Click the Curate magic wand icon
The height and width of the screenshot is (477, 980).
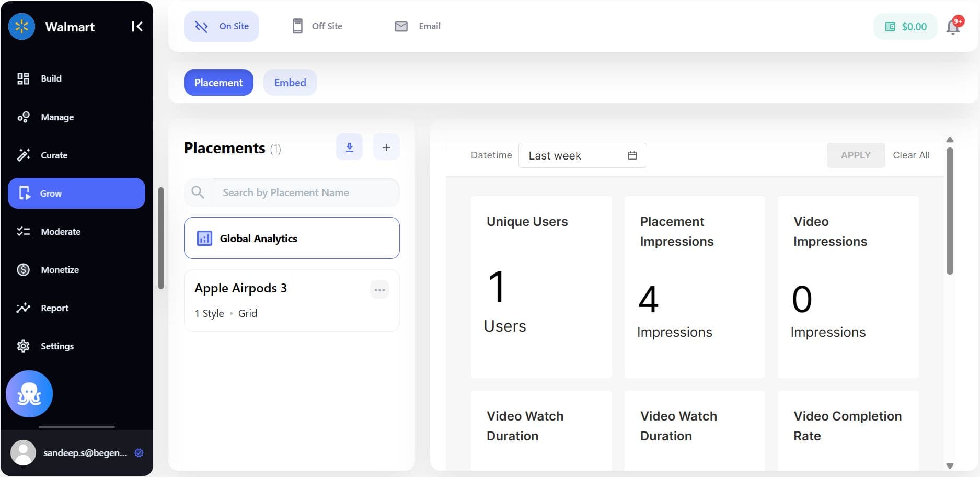click(23, 155)
